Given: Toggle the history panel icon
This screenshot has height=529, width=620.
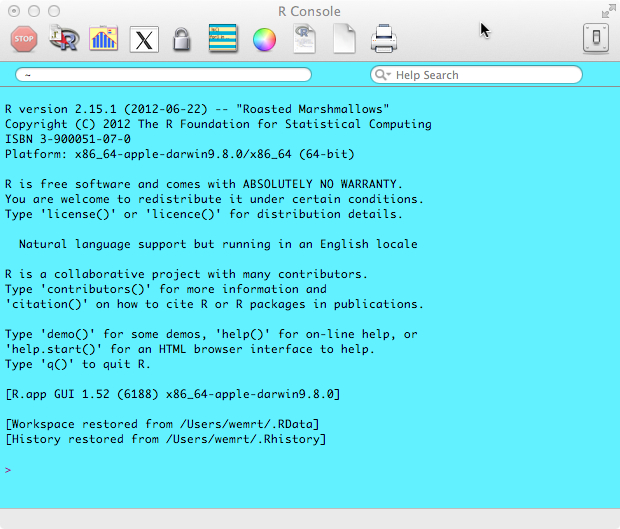Looking at the screenshot, I should [223, 39].
